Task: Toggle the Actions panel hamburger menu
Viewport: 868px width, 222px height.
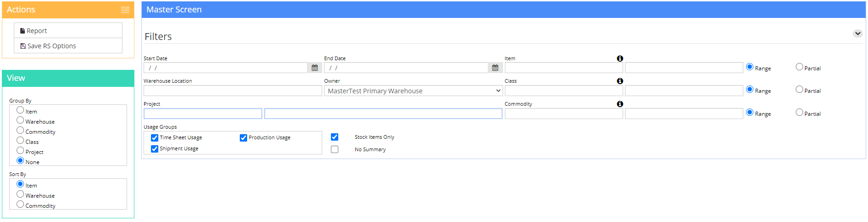Action: point(125,10)
